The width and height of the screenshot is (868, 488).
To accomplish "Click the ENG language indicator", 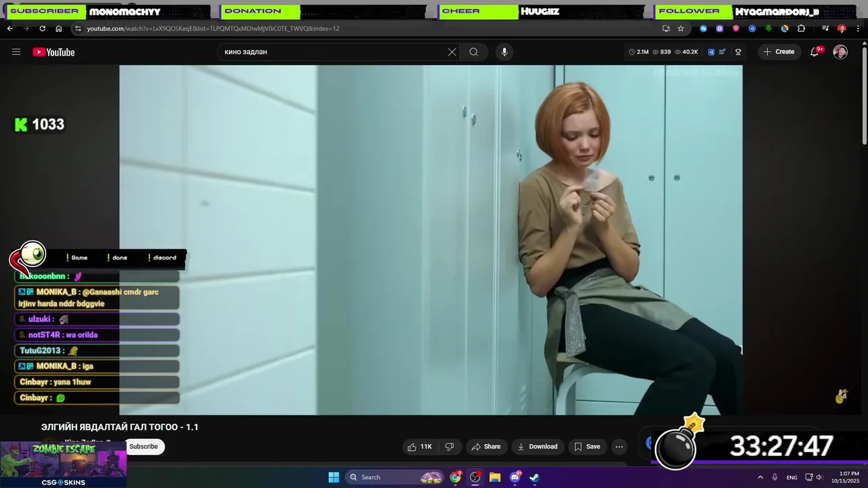I will point(792,478).
